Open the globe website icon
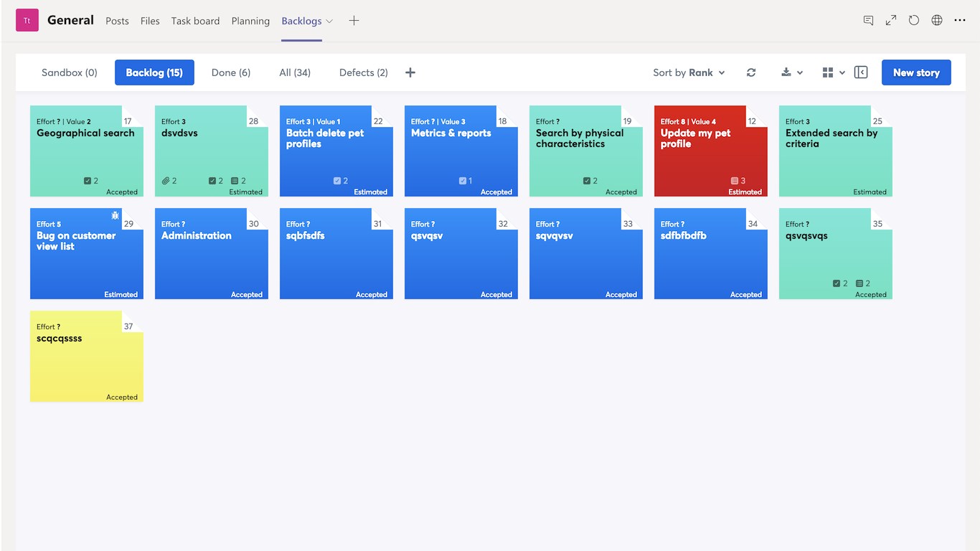 937,21
